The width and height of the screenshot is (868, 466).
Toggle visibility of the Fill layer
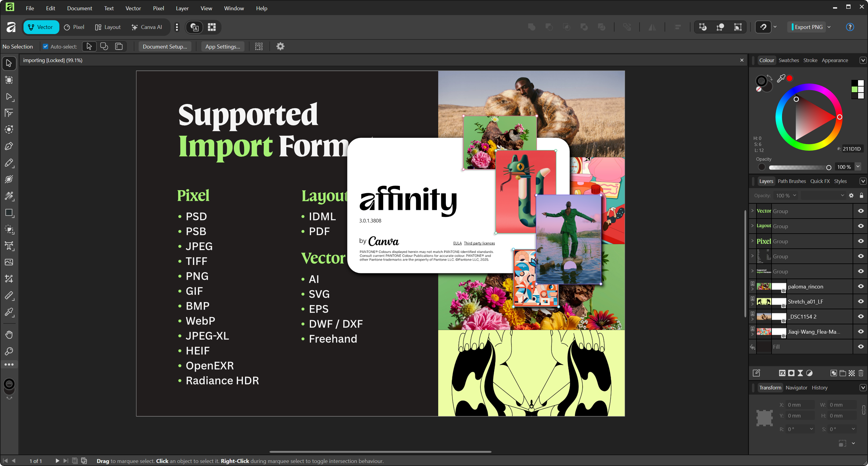pos(860,347)
